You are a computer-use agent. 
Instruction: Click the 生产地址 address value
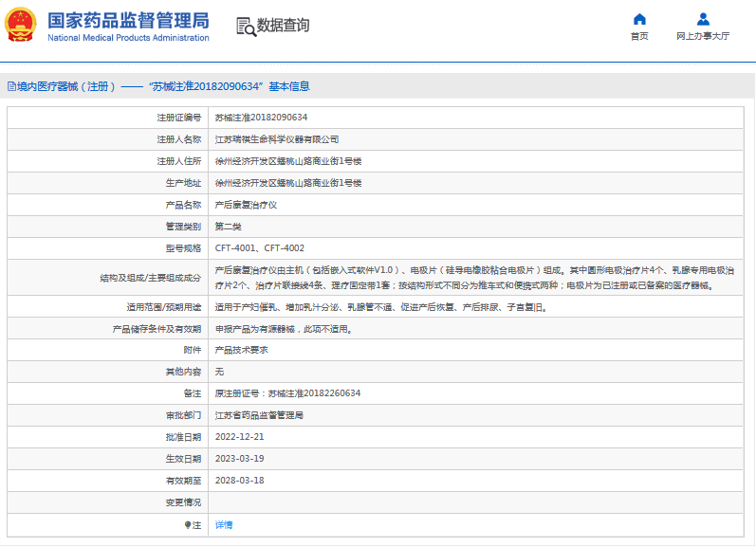[x=288, y=183]
